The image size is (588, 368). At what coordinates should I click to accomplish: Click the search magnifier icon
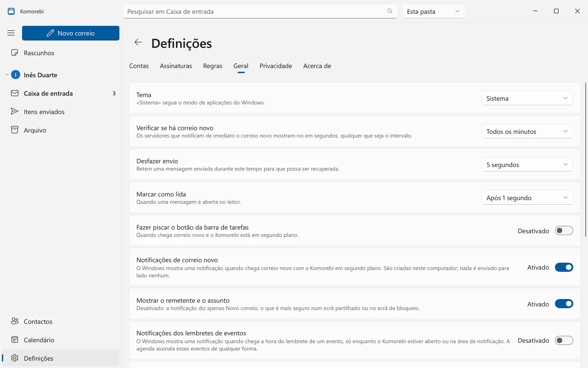390,11
